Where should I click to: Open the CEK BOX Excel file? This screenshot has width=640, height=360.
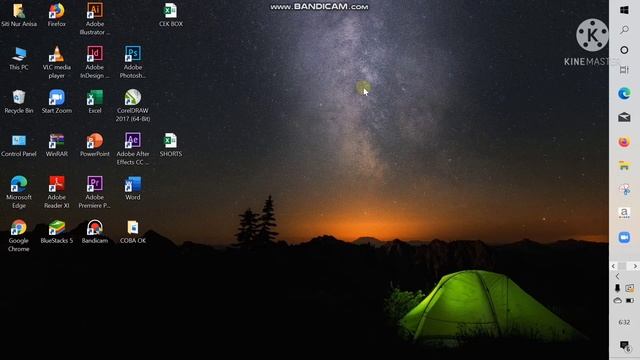tap(171, 15)
